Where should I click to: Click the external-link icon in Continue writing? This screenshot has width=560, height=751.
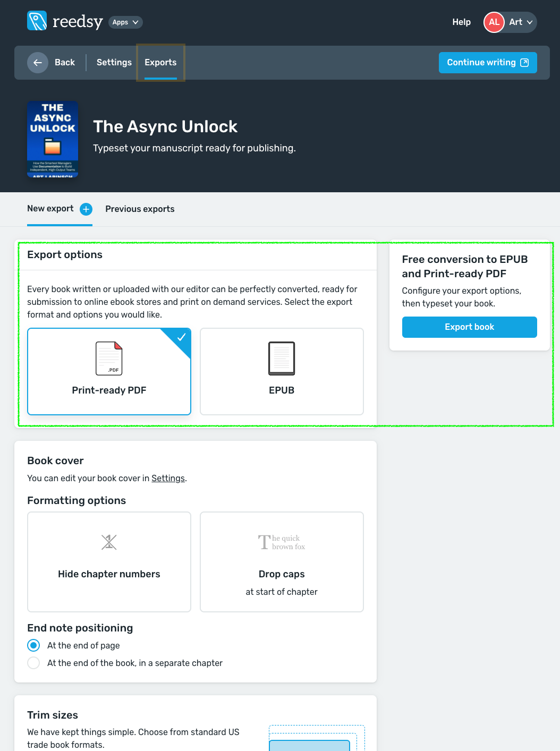(x=524, y=63)
